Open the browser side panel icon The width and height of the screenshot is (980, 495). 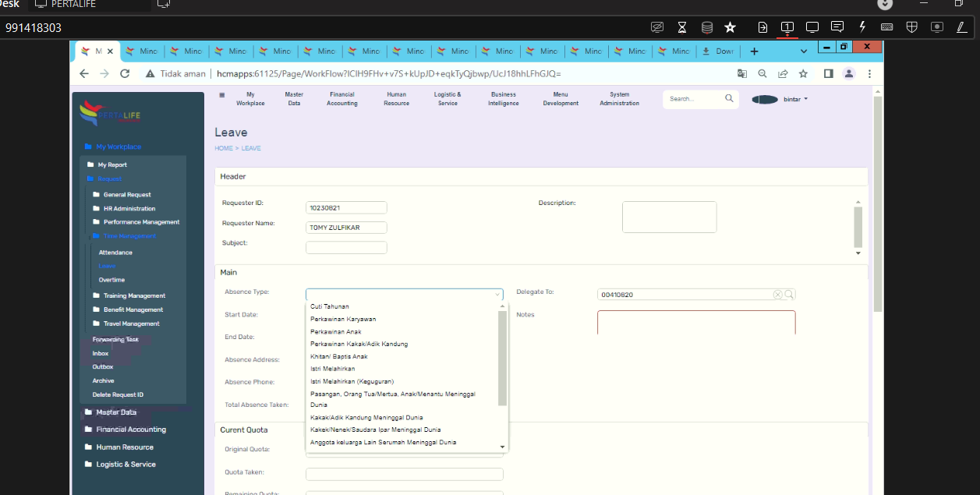tap(828, 73)
